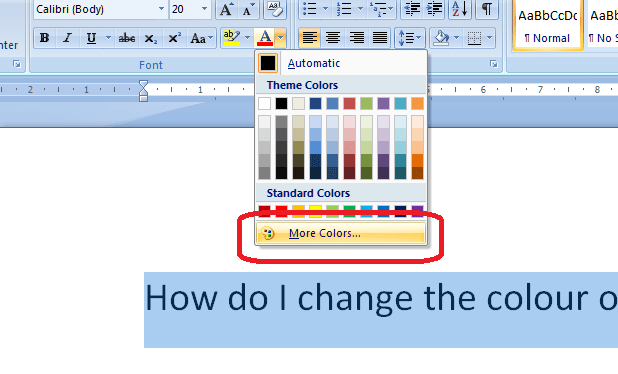The width and height of the screenshot is (618, 374).
Task: Open More Colors dialog
Action: coord(341,233)
